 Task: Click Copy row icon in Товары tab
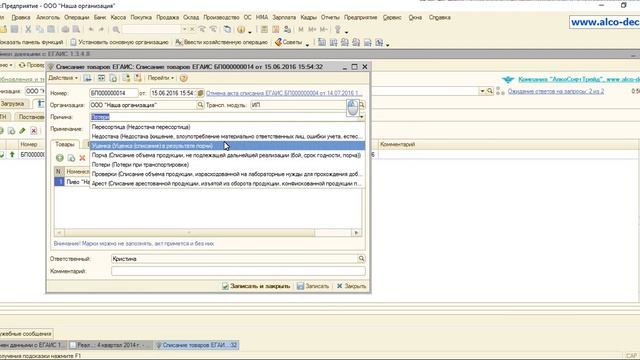[x=71, y=158]
